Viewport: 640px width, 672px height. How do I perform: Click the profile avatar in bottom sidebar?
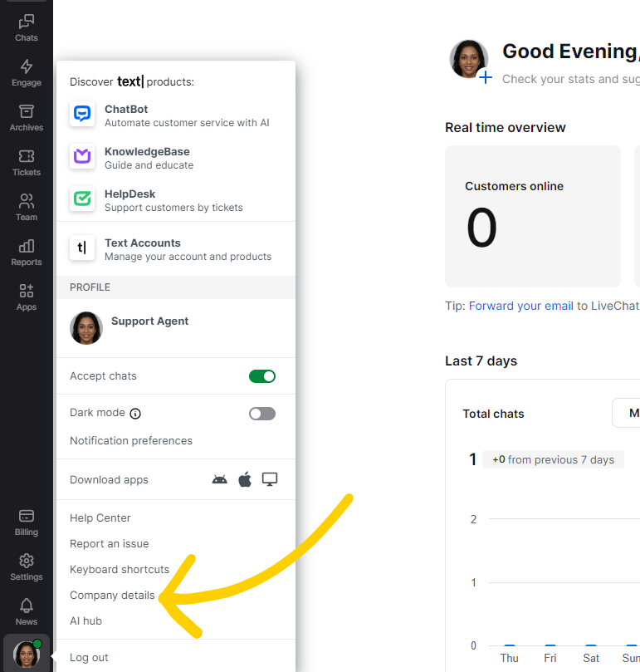(x=27, y=654)
